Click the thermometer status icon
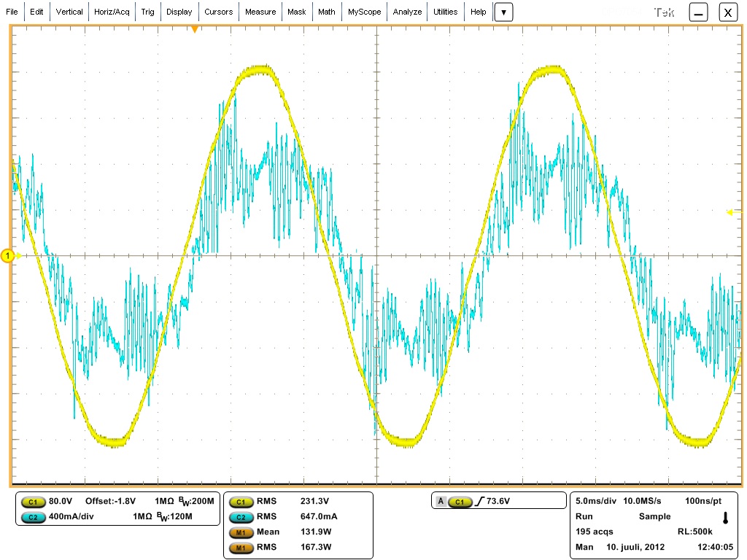The height and width of the screenshot is (560, 747). (x=725, y=518)
